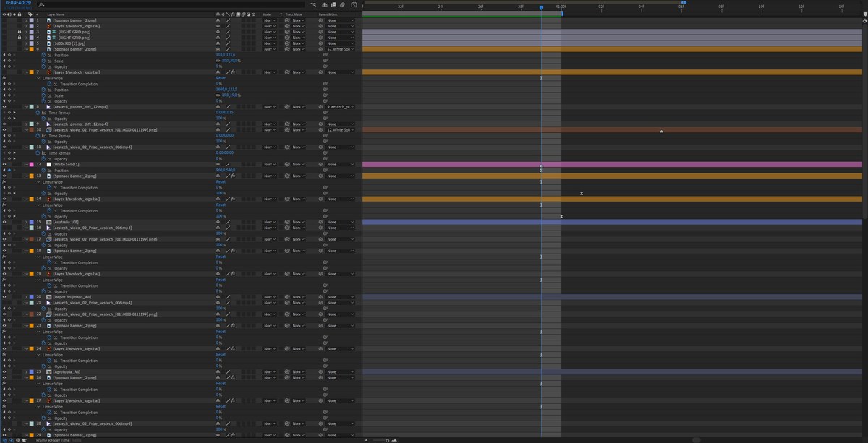The width and height of the screenshot is (868, 443).
Task: Add keyframe diamond for layer 6 Position
Action: click(x=9, y=55)
